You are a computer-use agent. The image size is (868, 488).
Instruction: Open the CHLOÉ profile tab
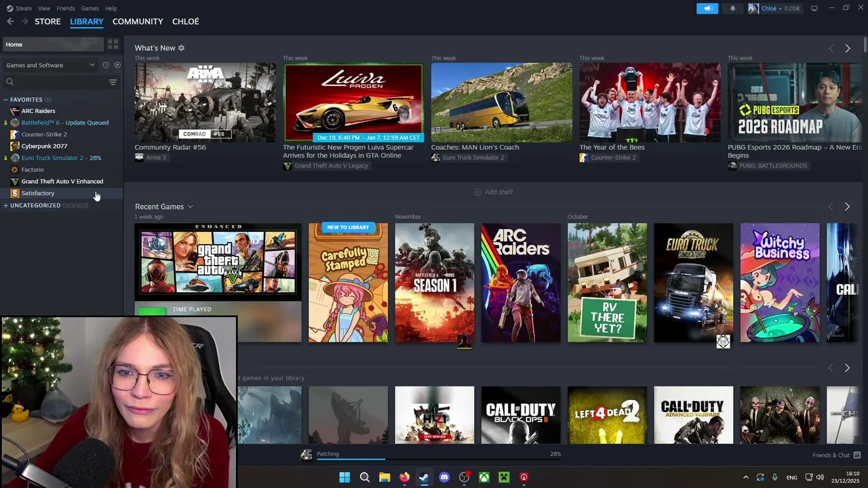point(186,22)
